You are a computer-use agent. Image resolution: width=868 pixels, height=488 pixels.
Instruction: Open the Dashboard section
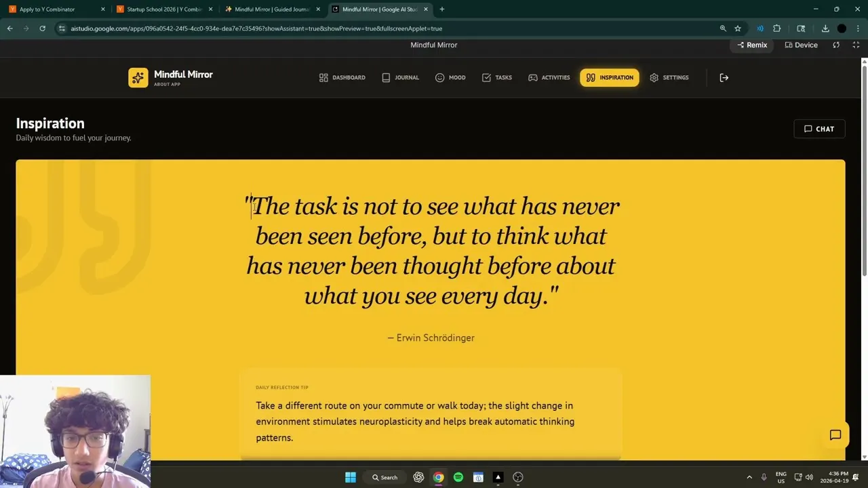point(342,77)
